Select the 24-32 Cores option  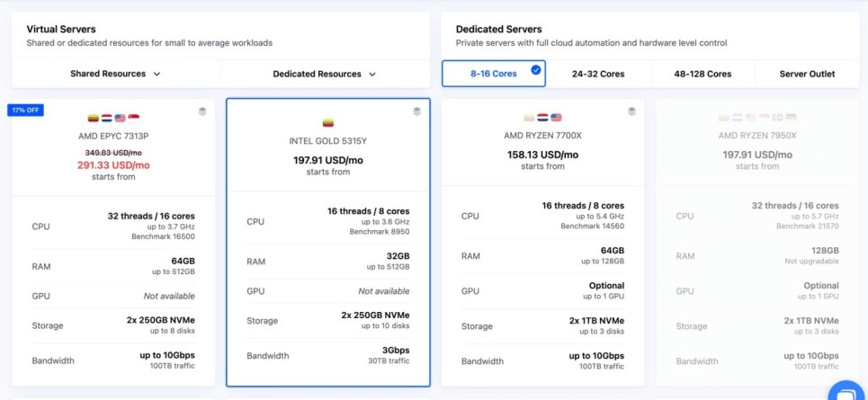598,74
